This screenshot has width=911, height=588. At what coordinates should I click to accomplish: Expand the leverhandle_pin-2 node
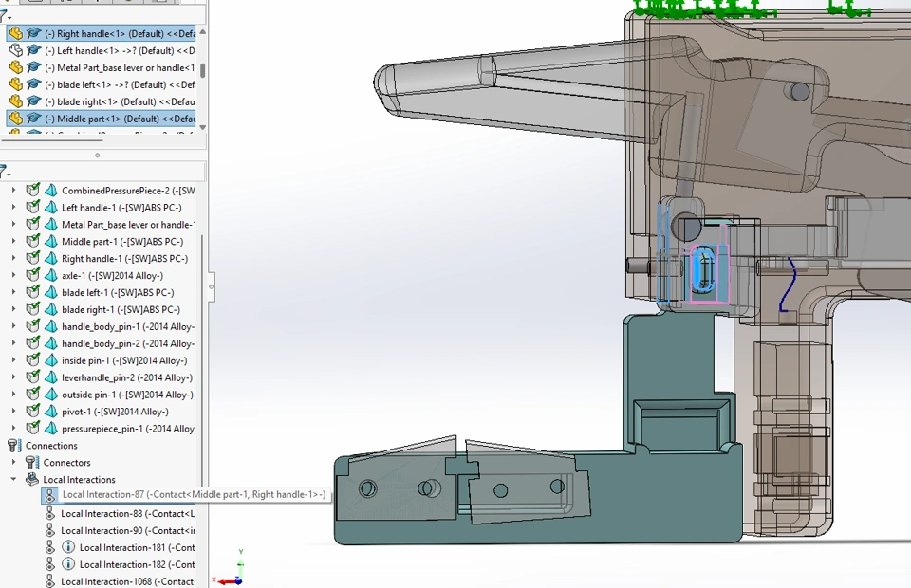click(x=14, y=377)
